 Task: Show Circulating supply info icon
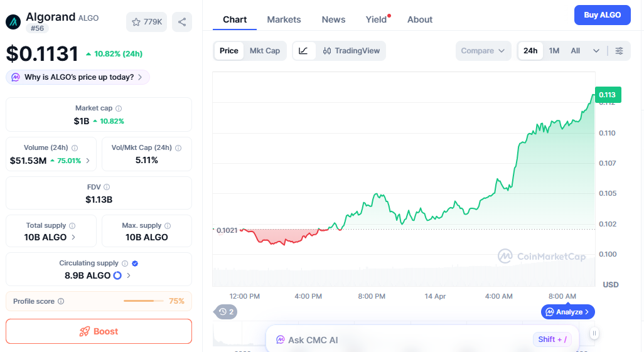125,264
